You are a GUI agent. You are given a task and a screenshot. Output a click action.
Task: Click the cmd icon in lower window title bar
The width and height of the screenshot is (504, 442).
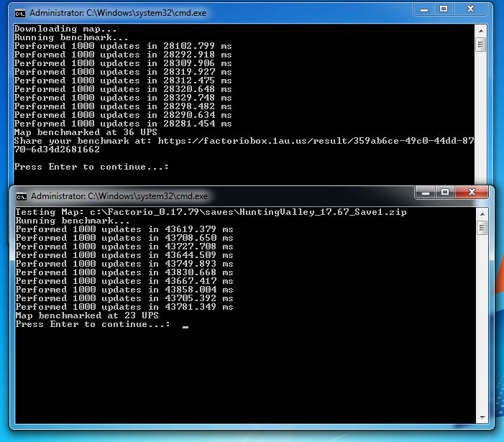[x=22, y=197]
